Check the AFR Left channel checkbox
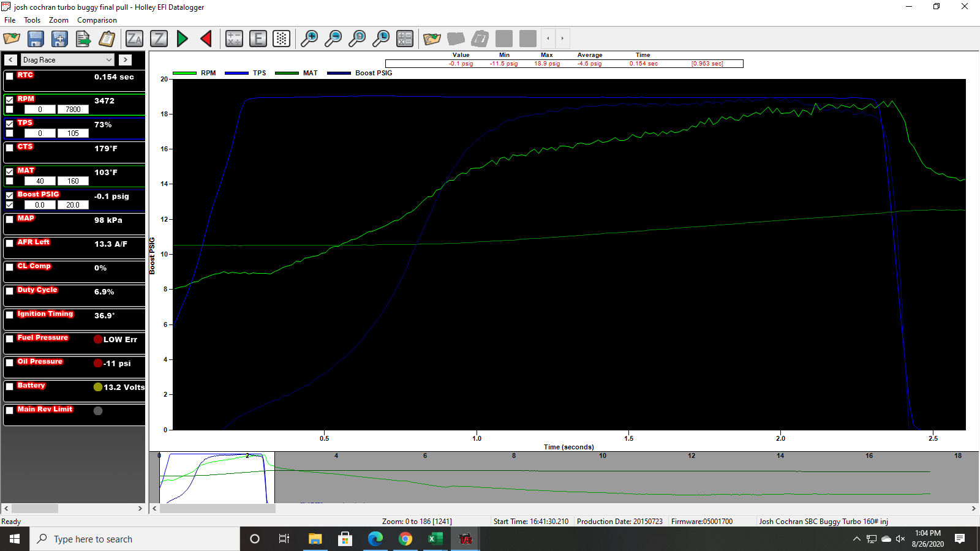The image size is (980, 551). point(10,243)
